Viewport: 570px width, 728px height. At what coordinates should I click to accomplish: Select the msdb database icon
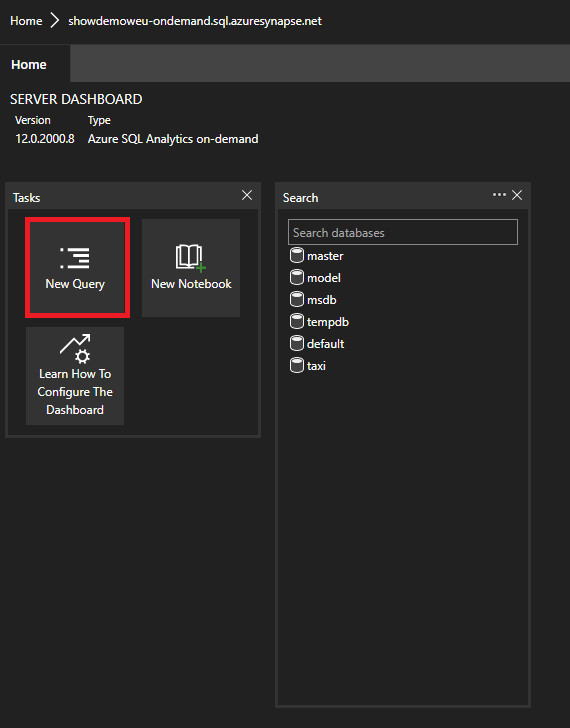coord(297,299)
